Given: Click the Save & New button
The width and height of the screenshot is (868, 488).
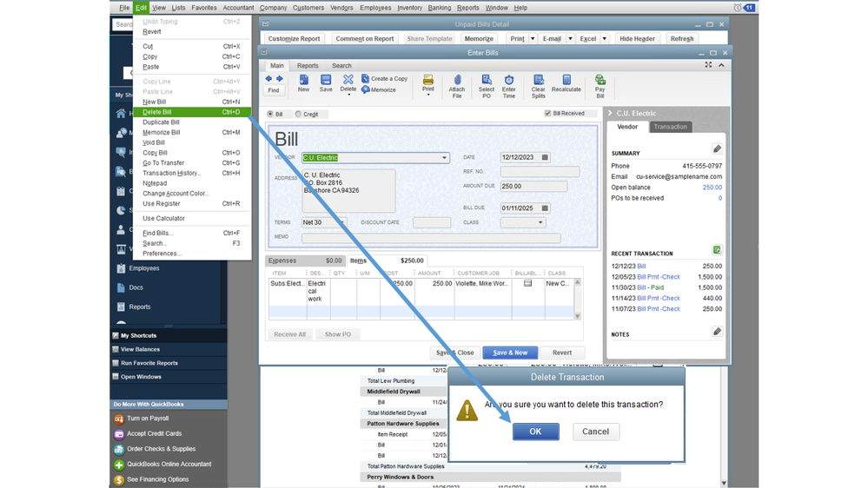Looking at the screenshot, I should coord(510,353).
